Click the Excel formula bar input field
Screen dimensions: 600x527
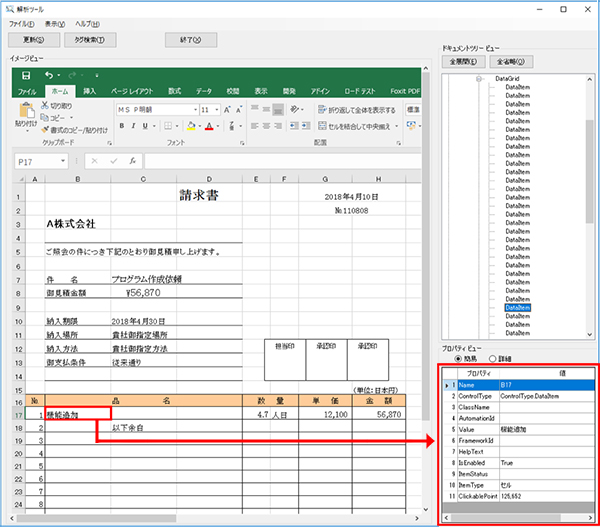click(x=283, y=161)
